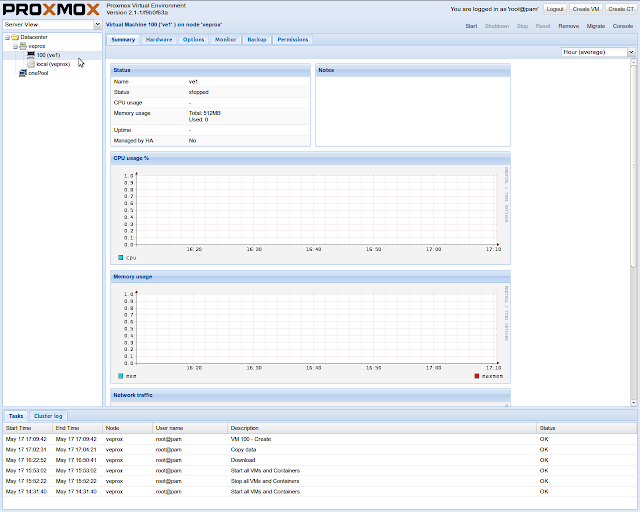This screenshot has width=640, height=512.
Task: Sort by Description column header
Action: click(382, 428)
